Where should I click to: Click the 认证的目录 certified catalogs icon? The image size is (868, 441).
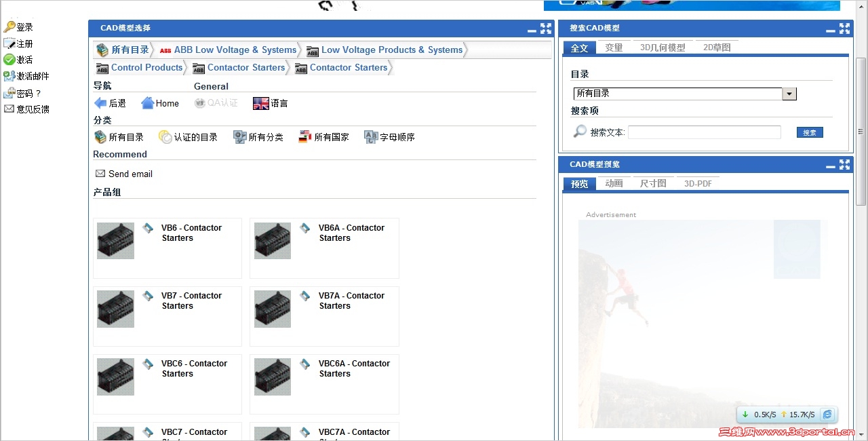point(165,137)
